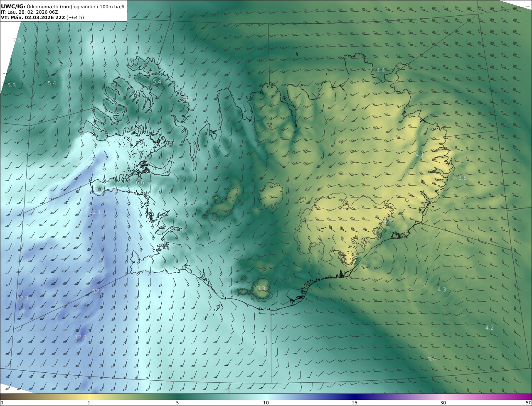The image size is (532, 406).
Task: Click the 30 tick on the color scale
Action: pyautogui.click(x=443, y=403)
